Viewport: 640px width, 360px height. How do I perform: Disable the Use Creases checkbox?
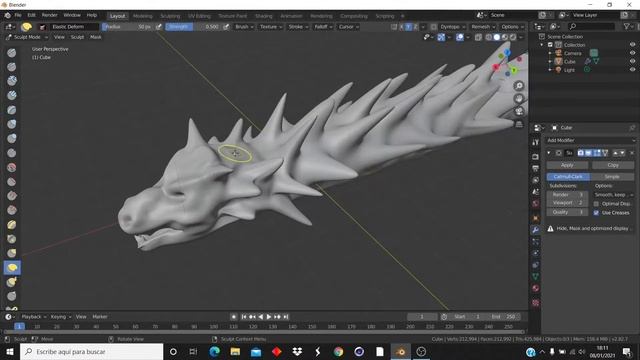(596, 213)
